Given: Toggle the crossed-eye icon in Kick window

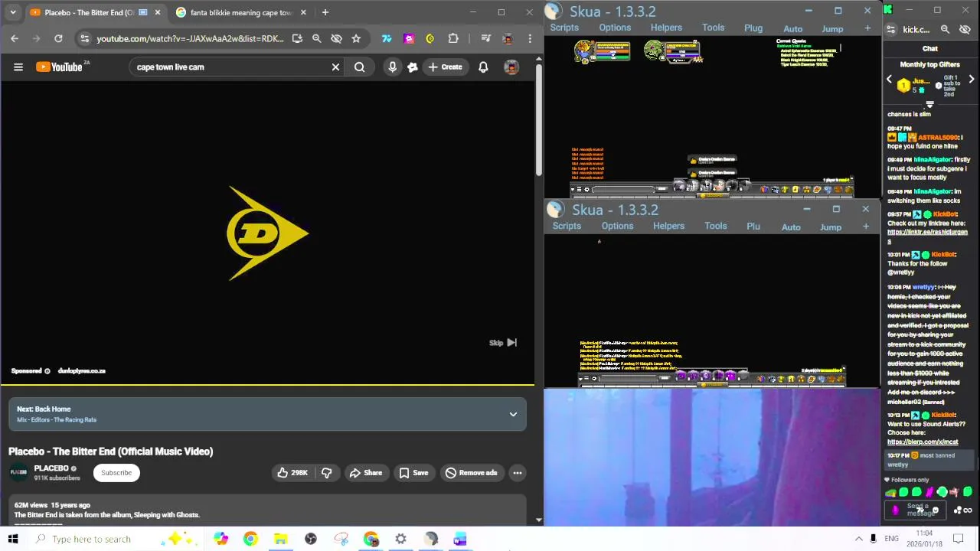Looking at the screenshot, I should (965, 30).
